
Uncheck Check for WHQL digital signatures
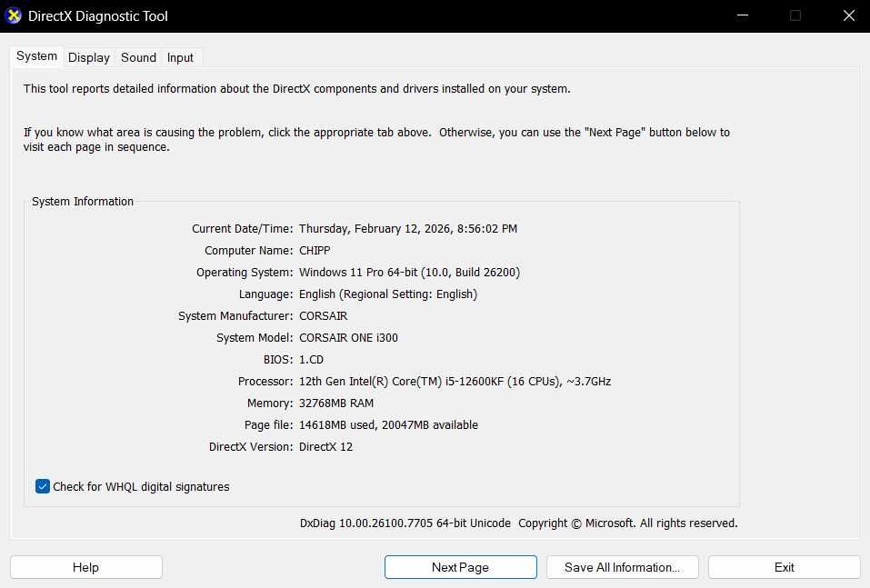click(43, 486)
